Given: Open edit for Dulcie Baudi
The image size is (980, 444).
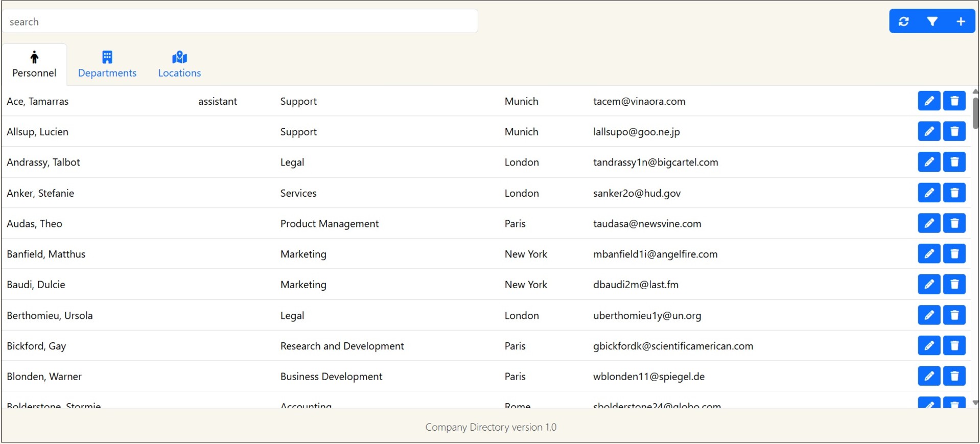Looking at the screenshot, I should pos(929,284).
